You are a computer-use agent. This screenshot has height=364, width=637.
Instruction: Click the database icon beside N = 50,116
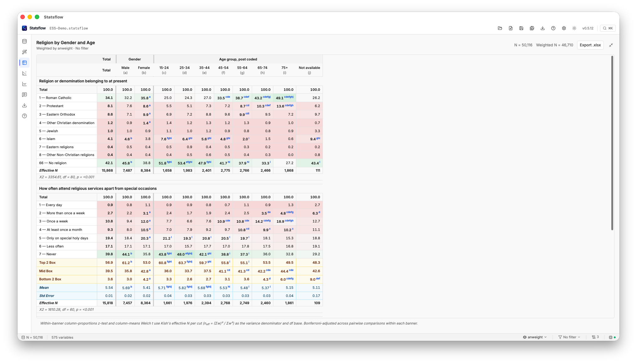point(23,337)
